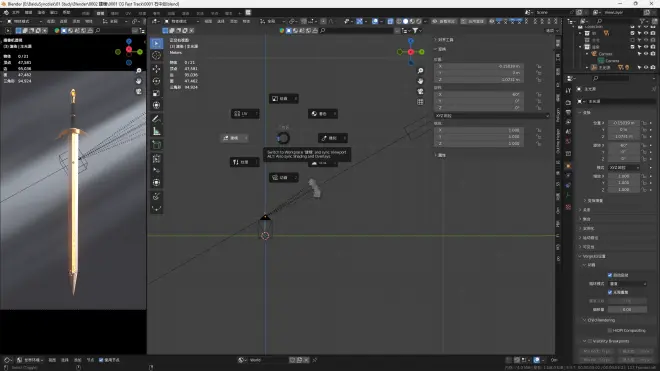Toggle the HDRI Compositing checkbox
The width and height of the screenshot is (660, 371).
click(x=610, y=331)
